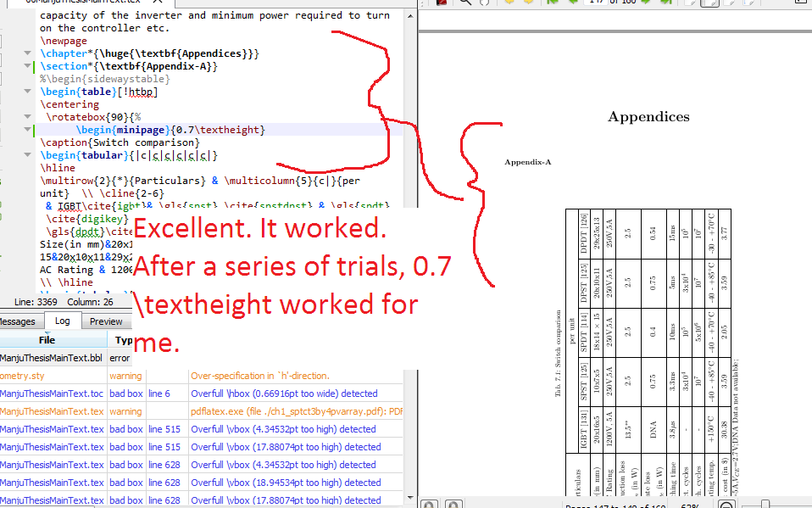Collapse the \begin{minipage} fold marker
The width and height of the screenshot is (812, 508).
point(27,130)
